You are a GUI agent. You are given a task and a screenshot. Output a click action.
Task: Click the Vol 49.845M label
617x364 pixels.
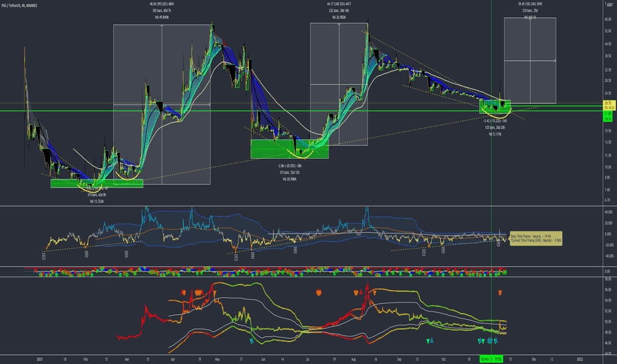tap(162, 17)
